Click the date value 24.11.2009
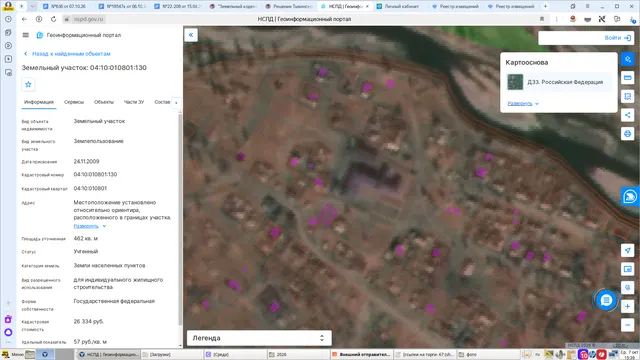 point(86,161)
